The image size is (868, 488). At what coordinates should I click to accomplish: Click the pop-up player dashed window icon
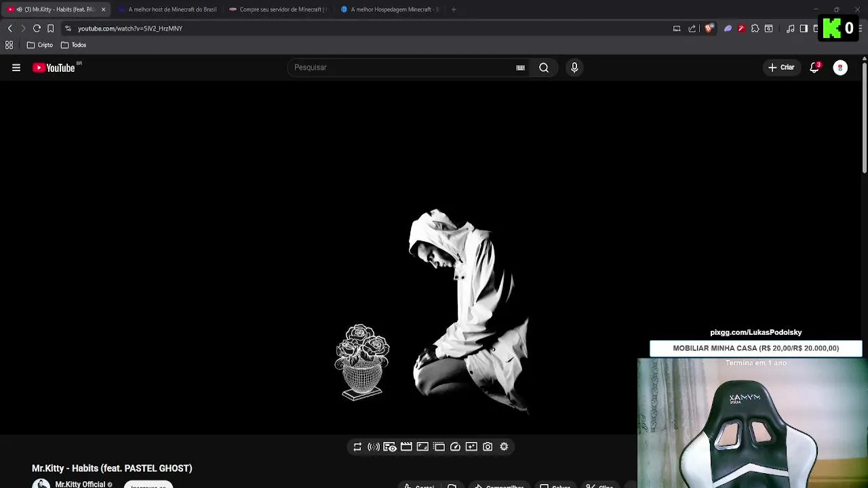pyautogui.click(x=439, y=447)
